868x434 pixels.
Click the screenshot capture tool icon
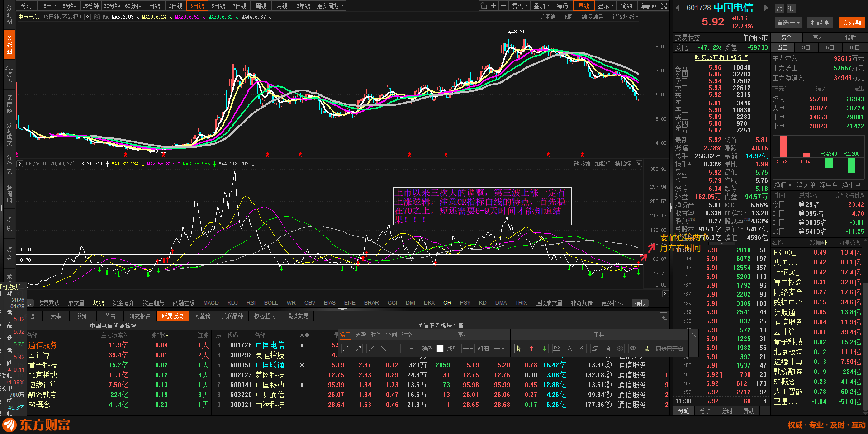tap(645, 349)
